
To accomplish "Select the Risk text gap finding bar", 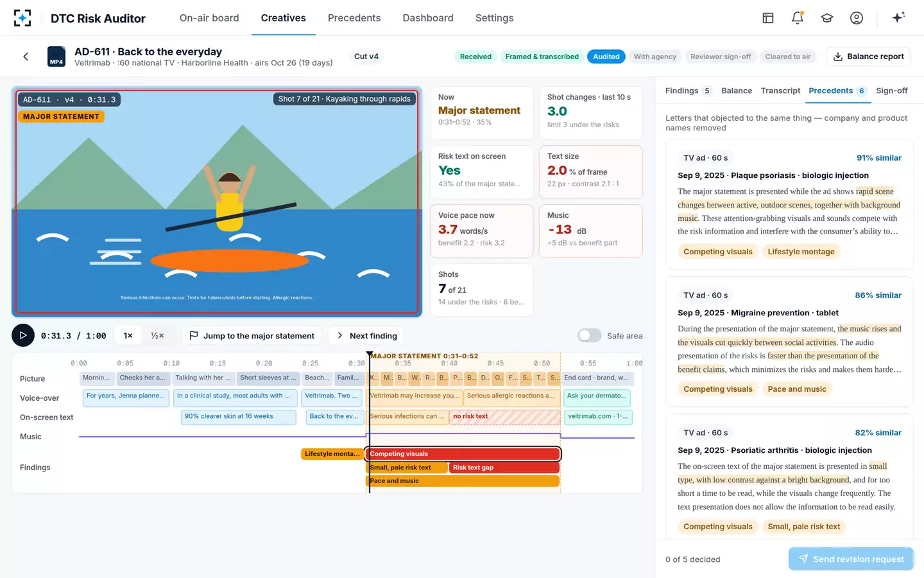I will coord(504,468).
